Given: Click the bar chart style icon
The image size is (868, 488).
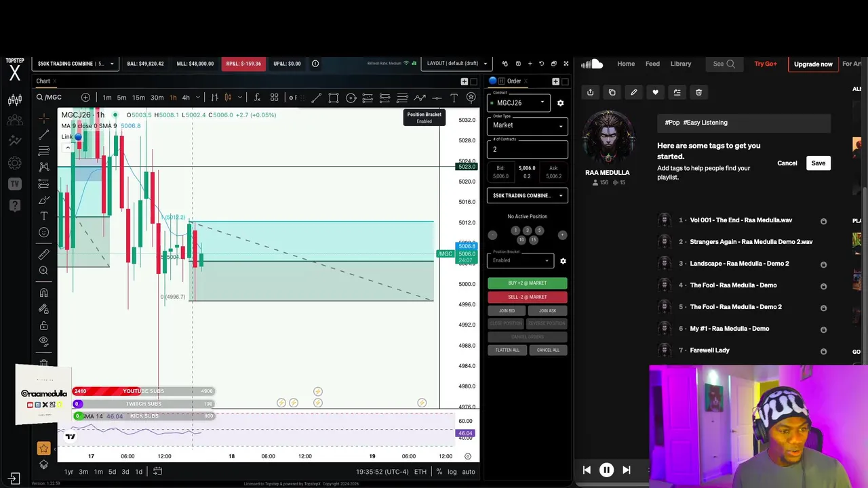Looking at the screenshot, I should (x=214, y=98).
